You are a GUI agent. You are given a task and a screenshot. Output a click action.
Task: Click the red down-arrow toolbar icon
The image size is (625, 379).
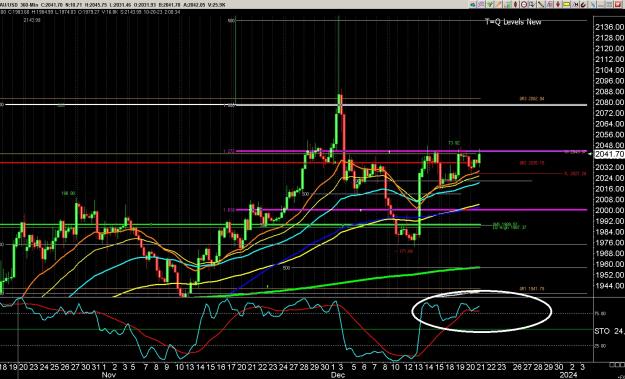click(558, 4)
